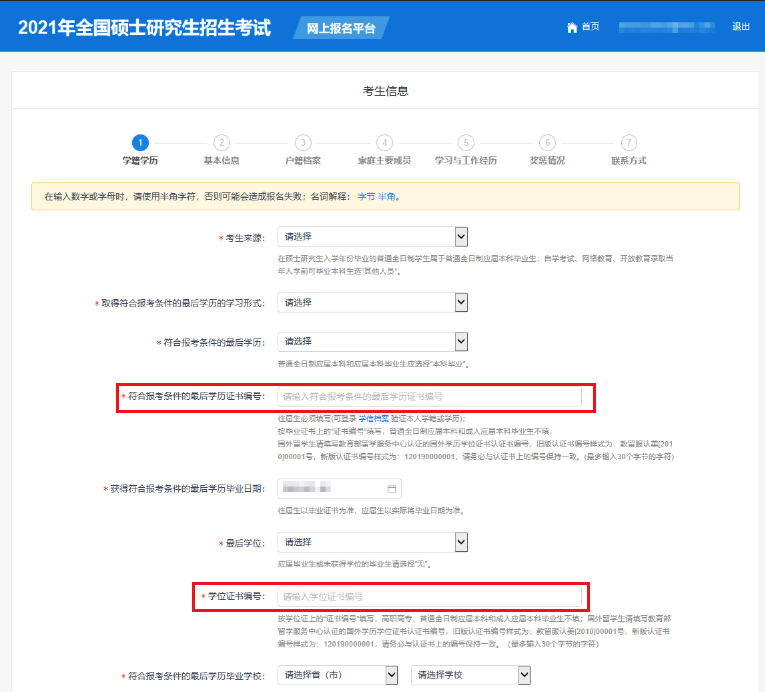The width and height of the screenshot is (765, 692).
Task: Switch to the 联系方式 step label
Action: (628, 160)
